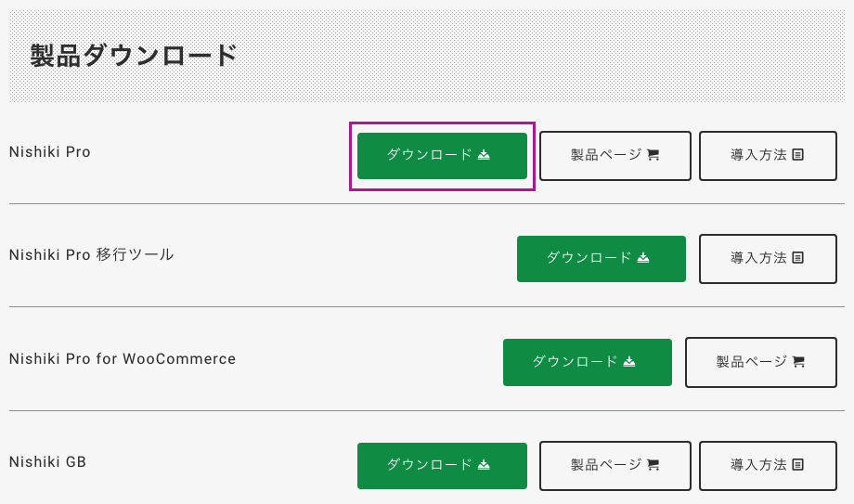
Task: Download Nishiki Pro with green button
Action: (x=442, y=156)
